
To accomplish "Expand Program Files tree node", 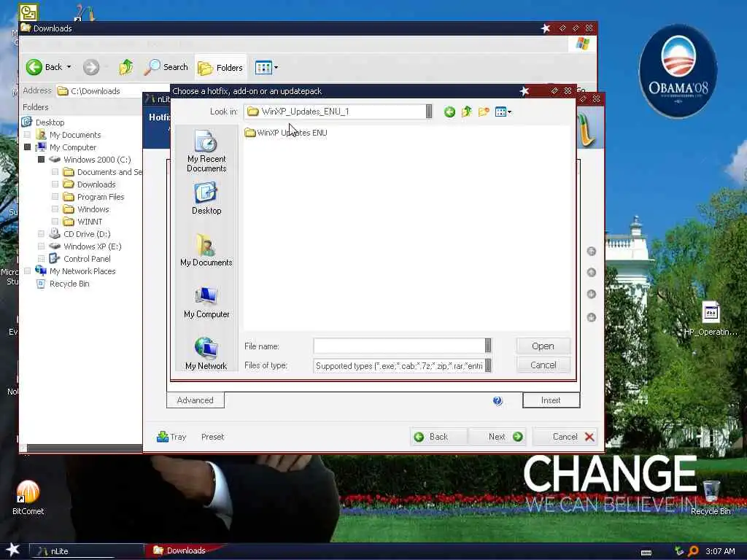I will [55, 197].
